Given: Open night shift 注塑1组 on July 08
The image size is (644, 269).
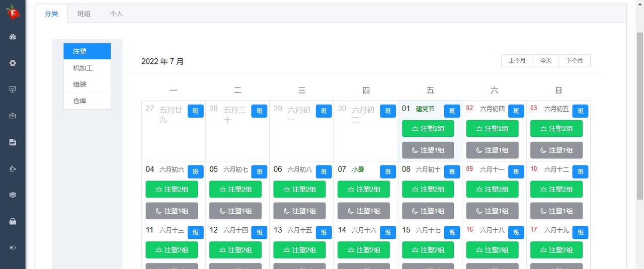Looking at the screenshot, I should (428, 211).
